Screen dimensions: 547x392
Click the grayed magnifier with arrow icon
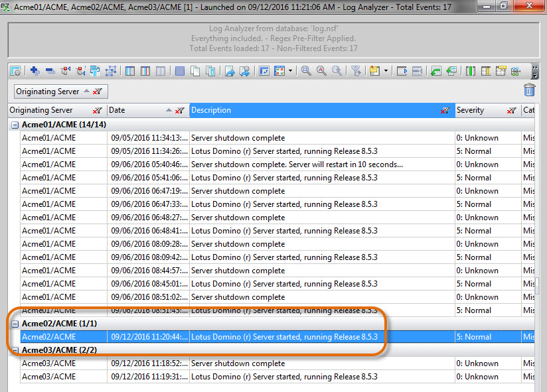[x=337, y=71]
